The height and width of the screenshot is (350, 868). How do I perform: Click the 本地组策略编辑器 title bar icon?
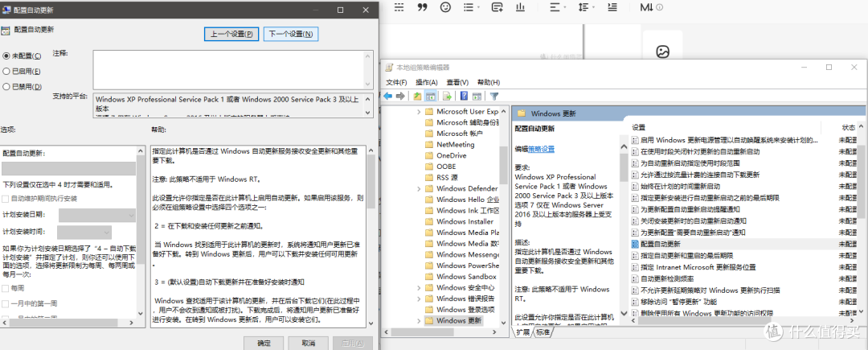pos(389,68)
